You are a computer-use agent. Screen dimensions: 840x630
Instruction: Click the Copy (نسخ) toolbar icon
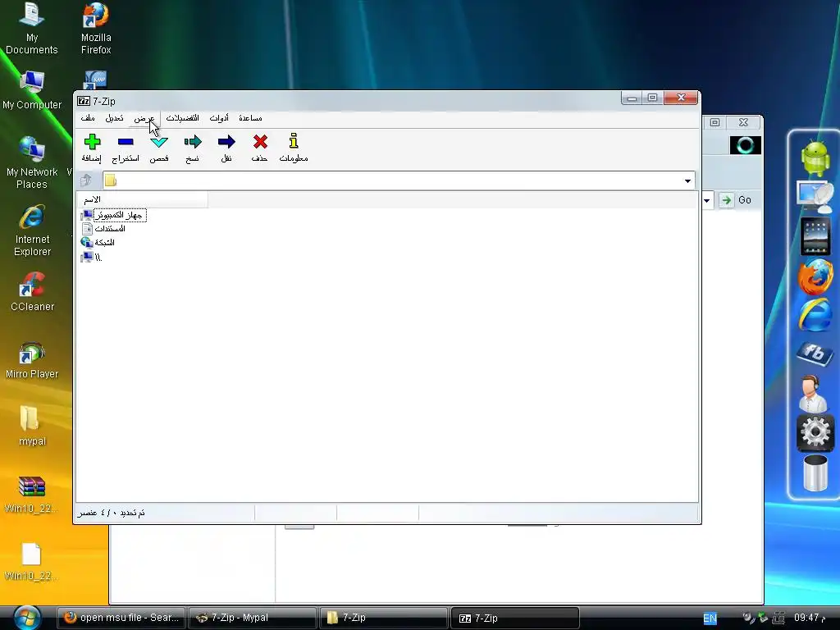[193, 142]
